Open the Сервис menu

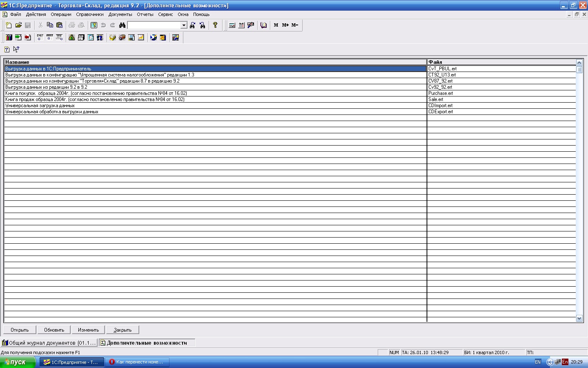165,14
